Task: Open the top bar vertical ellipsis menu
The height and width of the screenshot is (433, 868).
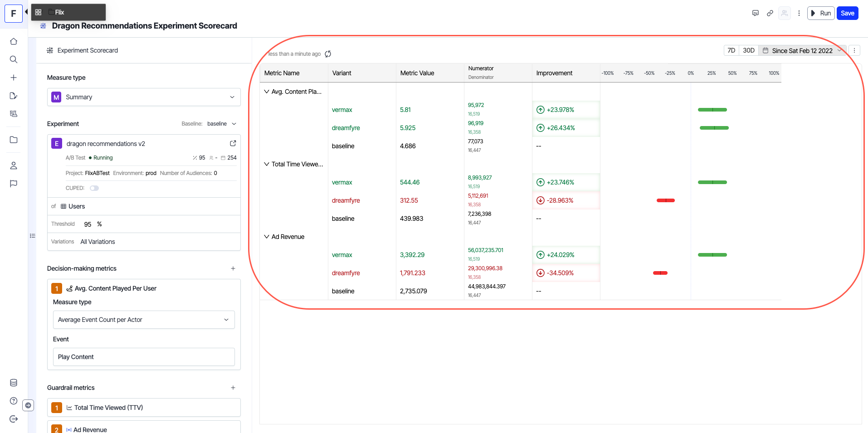Action: point(799,13)
